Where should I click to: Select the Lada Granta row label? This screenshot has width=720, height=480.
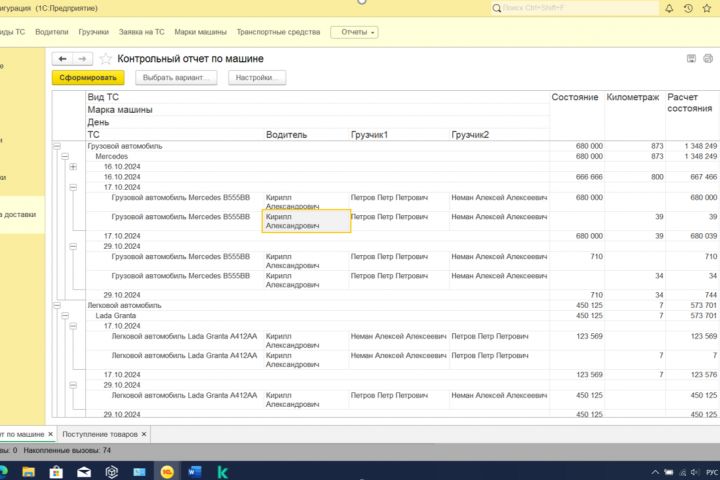pos(116,316)
